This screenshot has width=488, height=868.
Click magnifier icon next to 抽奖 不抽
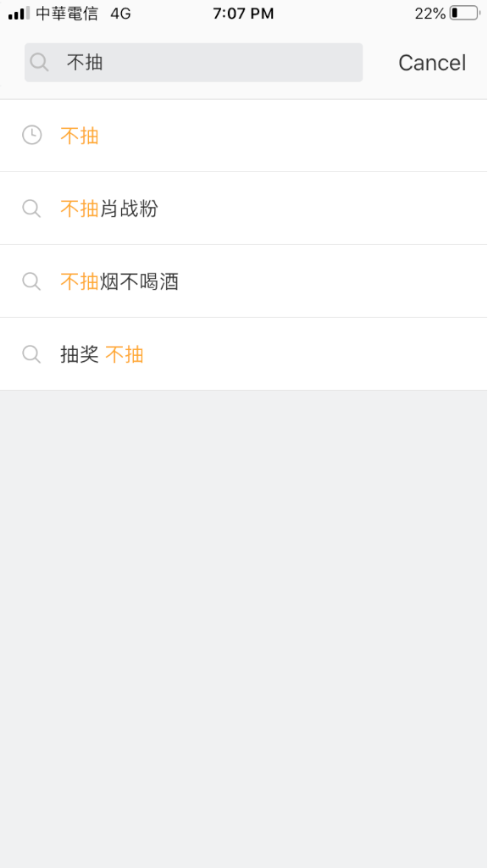(31, 353)
